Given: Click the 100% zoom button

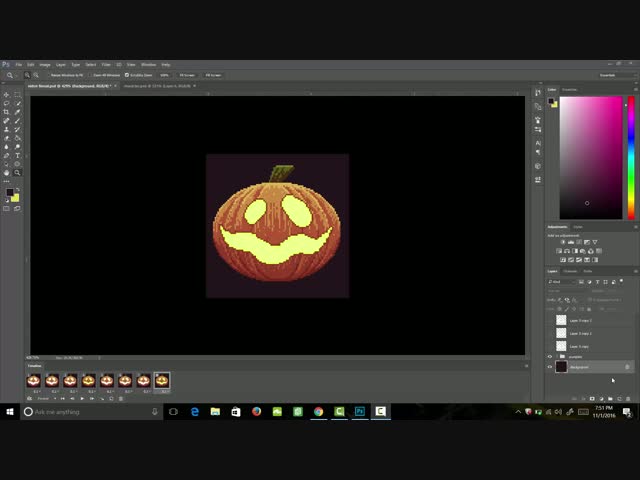Looking at the screenshot, I should pyautogui.click(x=164, y=75).
